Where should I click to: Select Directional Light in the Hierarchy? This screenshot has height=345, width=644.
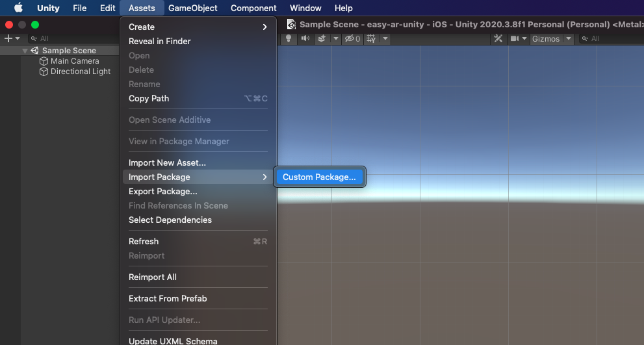click(81, 71)
